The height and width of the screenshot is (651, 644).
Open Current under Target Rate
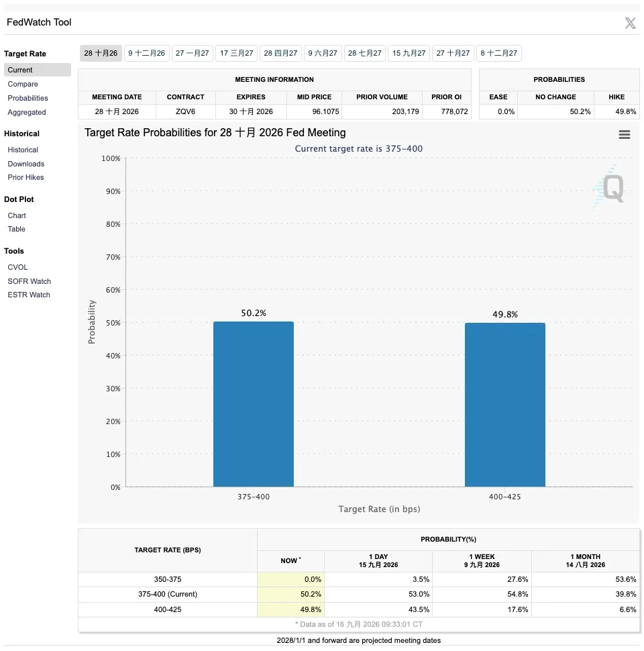tap(38, 70)
